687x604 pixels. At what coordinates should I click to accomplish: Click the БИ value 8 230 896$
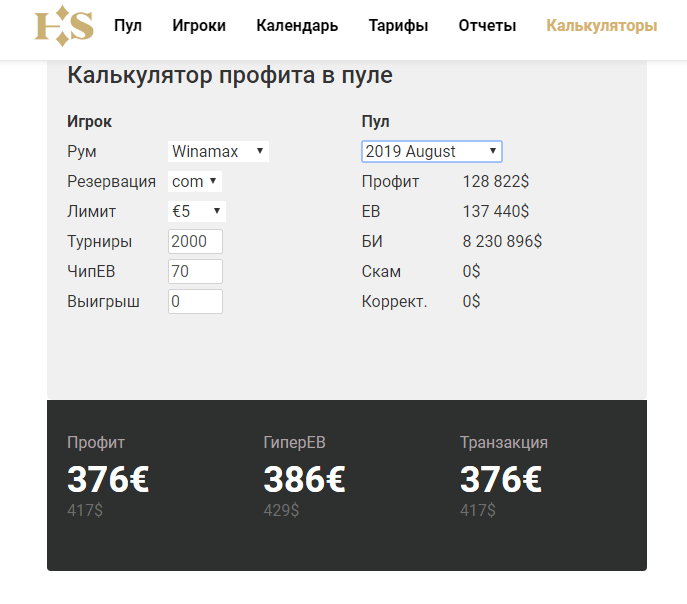pyautogui.click(x=502, y=242)
